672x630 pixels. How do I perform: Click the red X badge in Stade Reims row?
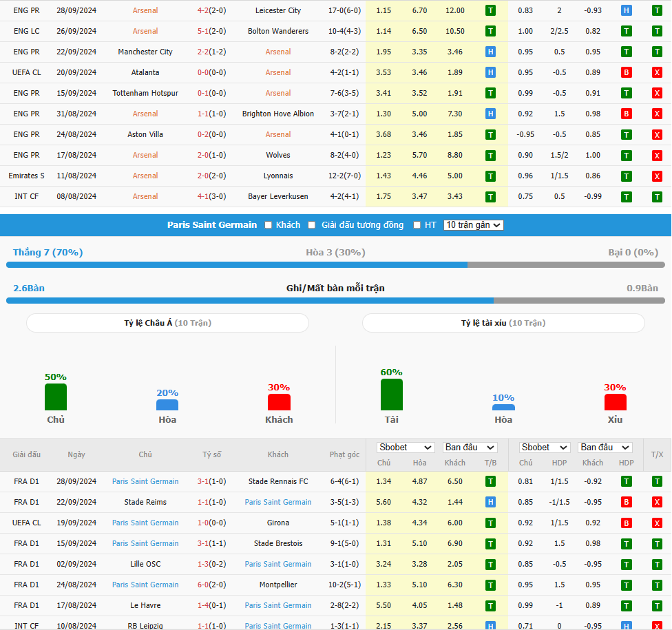657,502
